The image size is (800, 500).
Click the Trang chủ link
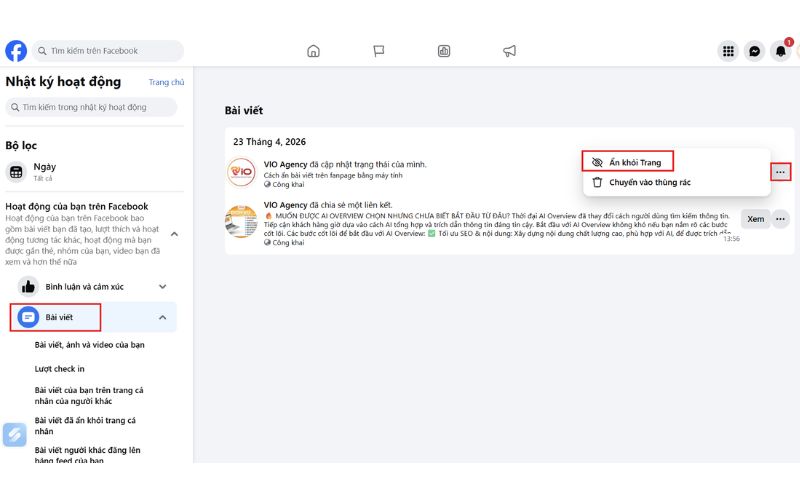pos(166,82)
